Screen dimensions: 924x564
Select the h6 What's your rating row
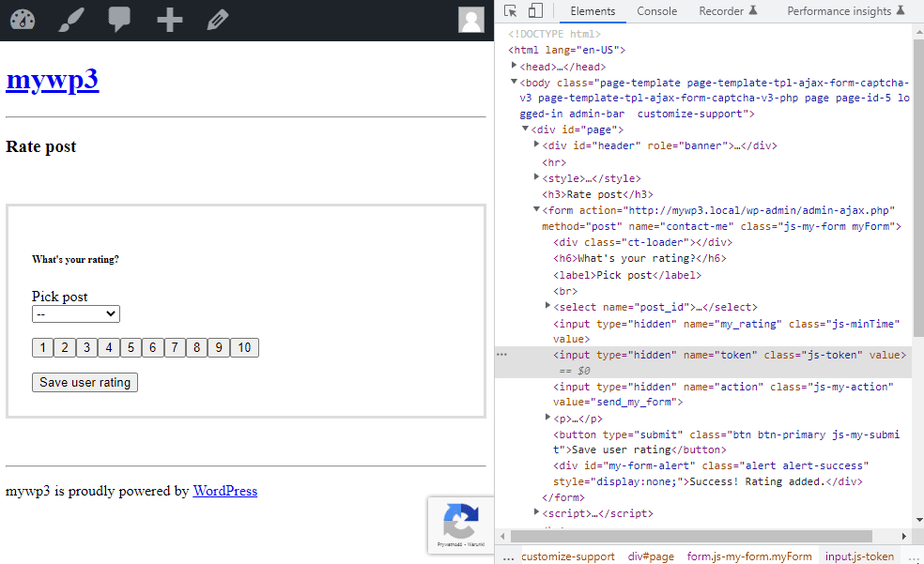pos(639,258)
